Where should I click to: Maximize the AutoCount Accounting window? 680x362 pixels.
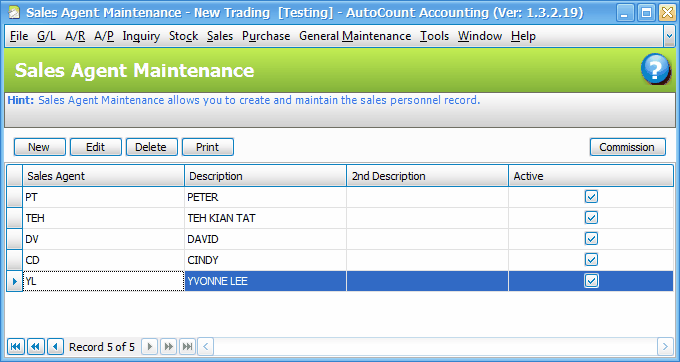[646, 13]
